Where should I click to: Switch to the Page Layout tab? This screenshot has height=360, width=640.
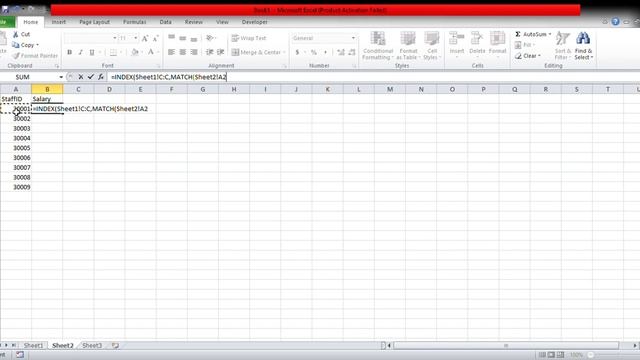94,22
